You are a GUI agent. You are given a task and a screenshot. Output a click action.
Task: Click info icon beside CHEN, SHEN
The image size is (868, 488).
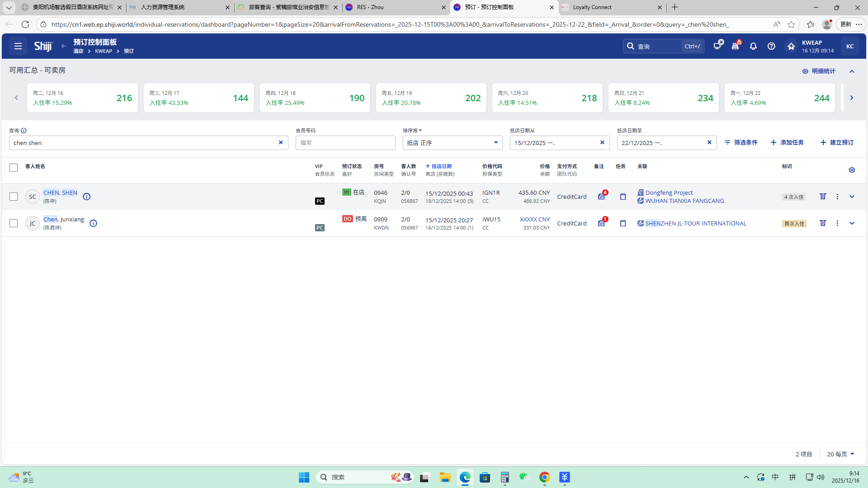click(87, 197)
